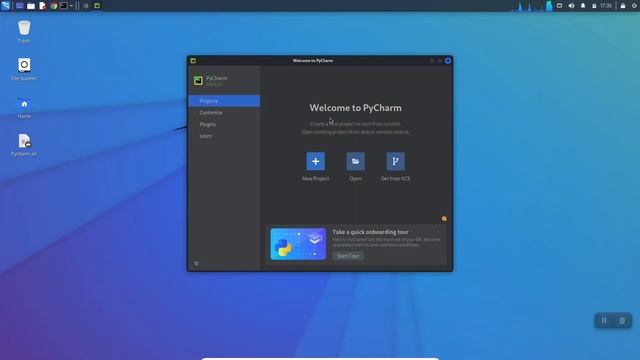Click the New Project label

[x=316, y=179]
